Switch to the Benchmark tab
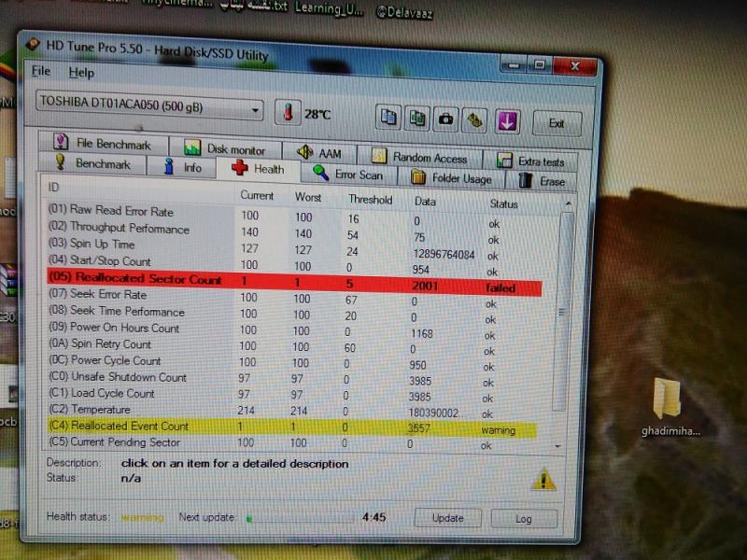The height and width of the screenshot is (560, 747). pyautogui.click(x=92, y=162)
